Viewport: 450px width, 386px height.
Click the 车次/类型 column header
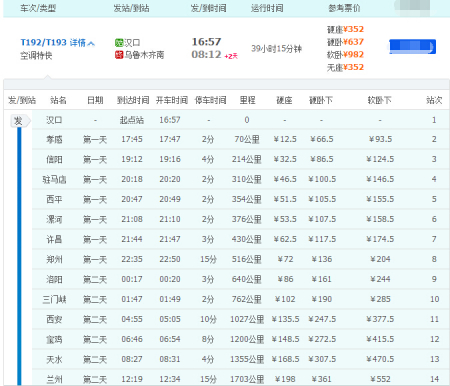pos(38,8)
